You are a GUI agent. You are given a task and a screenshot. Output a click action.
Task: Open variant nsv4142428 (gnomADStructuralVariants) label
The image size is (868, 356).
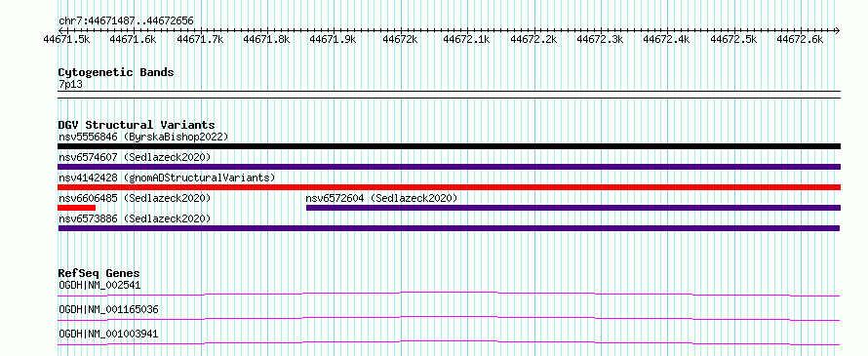(167, 178)
